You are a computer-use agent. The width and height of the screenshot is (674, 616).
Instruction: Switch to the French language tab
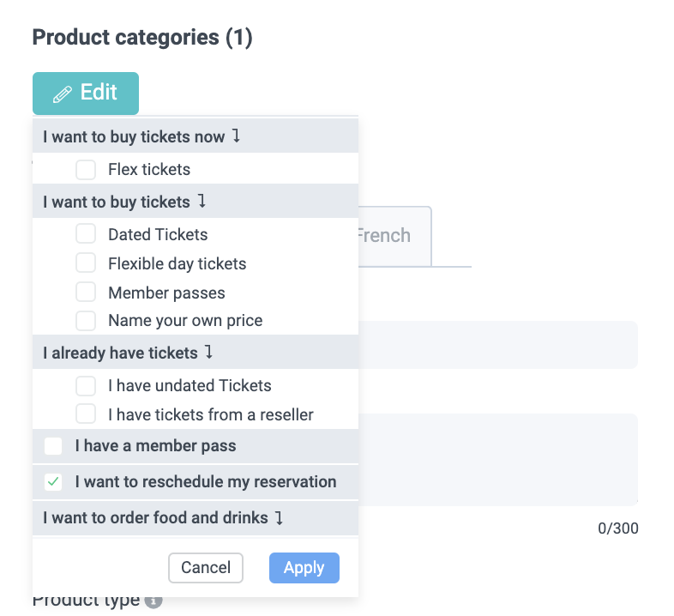pos(384,236)
